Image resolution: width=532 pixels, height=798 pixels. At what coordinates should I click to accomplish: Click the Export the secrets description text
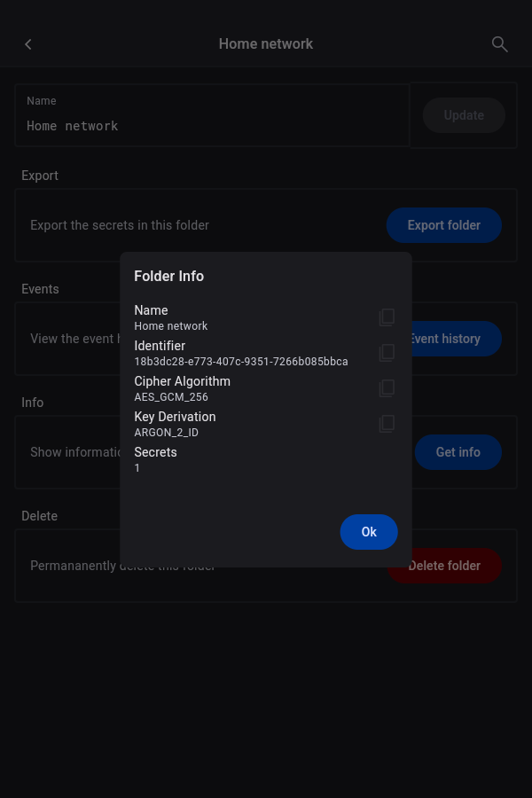pos(120,225)
